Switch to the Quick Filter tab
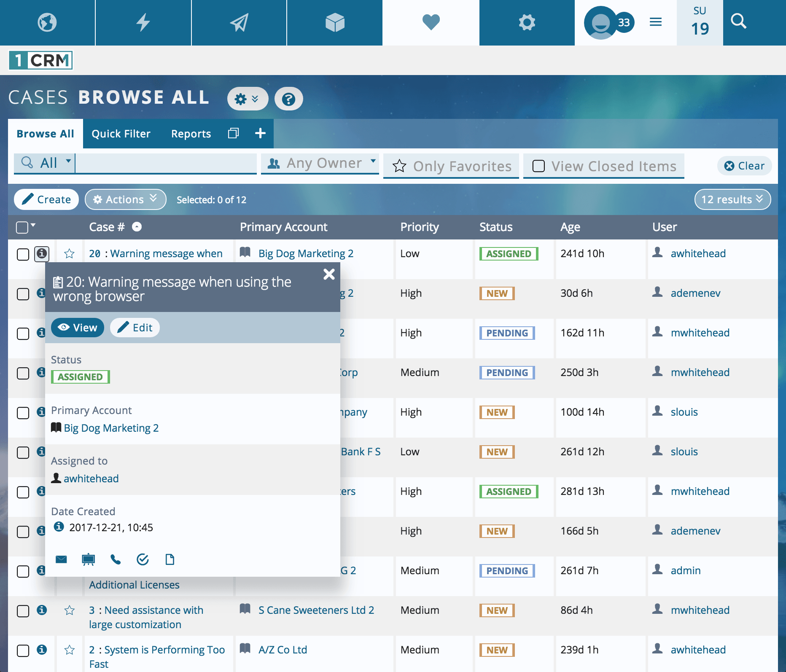 121,134
